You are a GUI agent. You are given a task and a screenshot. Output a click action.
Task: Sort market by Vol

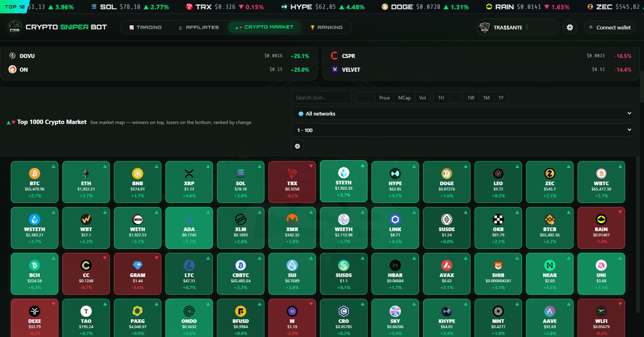(422, 98)
